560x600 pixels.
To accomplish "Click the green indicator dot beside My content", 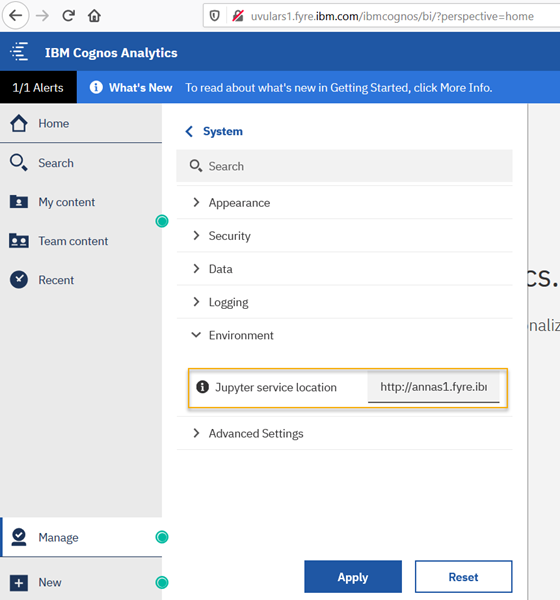I will coord(162,221).
